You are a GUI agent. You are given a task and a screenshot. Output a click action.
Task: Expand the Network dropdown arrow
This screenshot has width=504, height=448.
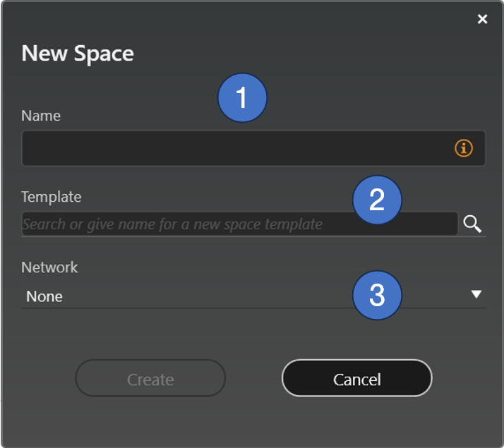(476, 295)
